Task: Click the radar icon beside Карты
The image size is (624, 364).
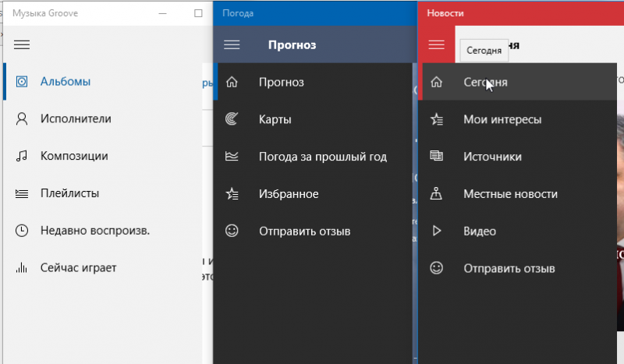Action: 232,119
